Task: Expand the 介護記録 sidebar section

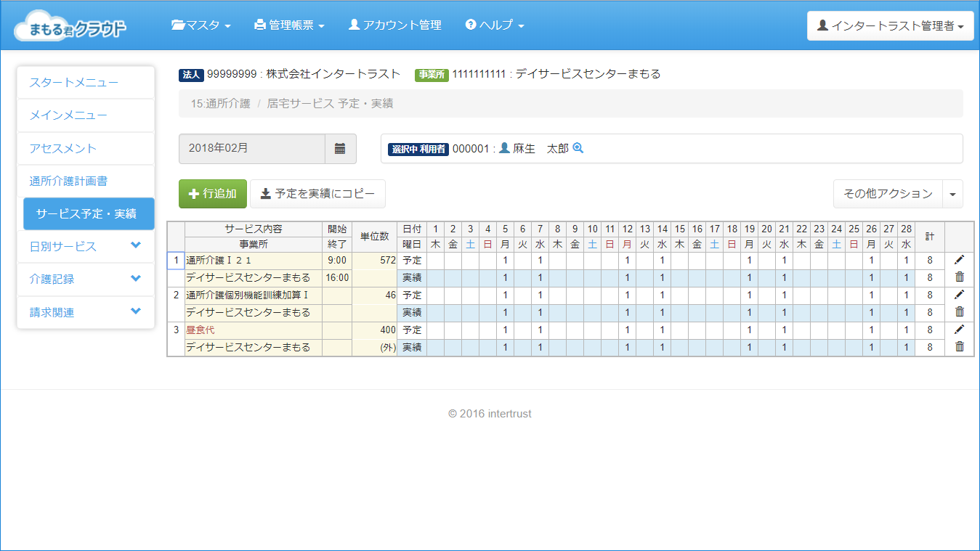Action: (86, 279)
